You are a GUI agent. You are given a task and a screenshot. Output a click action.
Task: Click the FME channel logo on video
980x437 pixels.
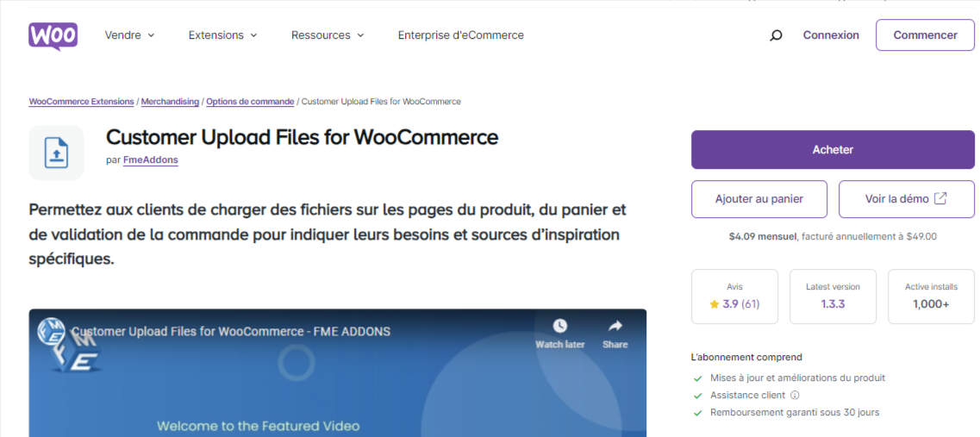(49, 329)
